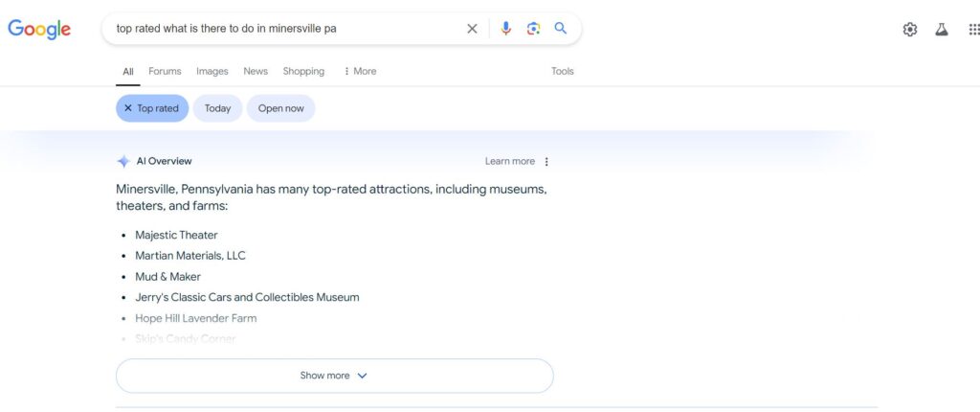The height and width of the screenshot is (412, 980).
Task: Expand AI Overview with Show more
Action: [x=334, y=376]
